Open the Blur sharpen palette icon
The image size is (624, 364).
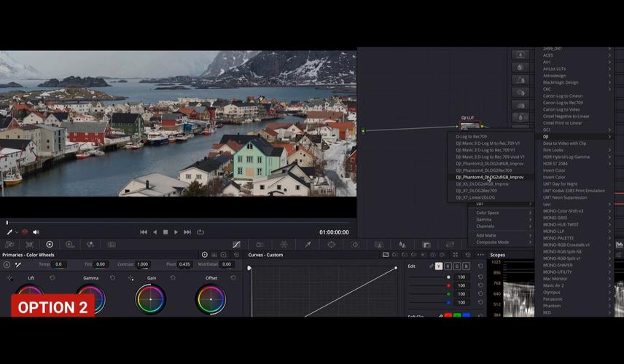tap(402, 245)
